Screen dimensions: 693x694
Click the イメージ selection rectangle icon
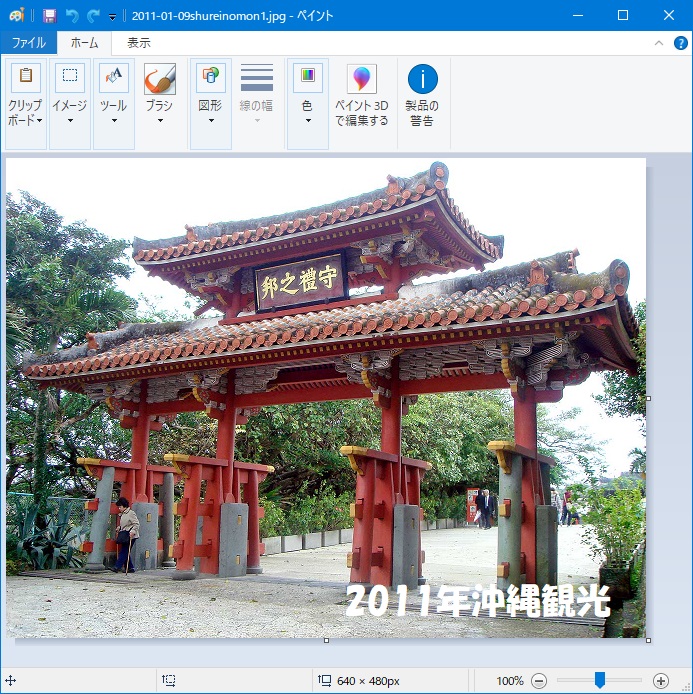click(x=70, y=77)
